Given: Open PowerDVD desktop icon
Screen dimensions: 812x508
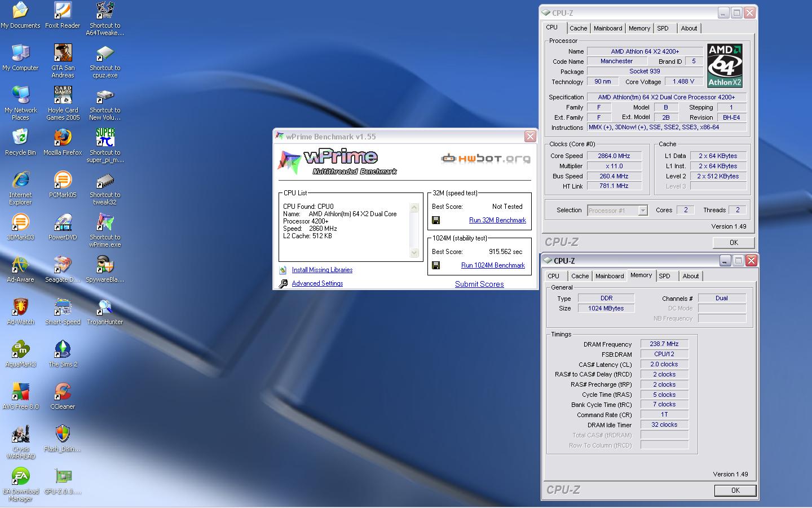Looking at the screenshot, I should coord(63,227).
